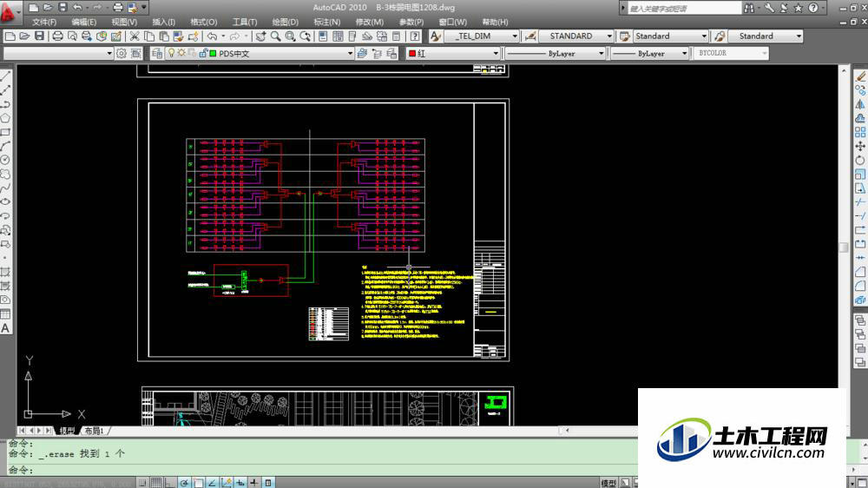The width and height of the screenshot is (868, 488).
Task: Click Publish icon in standard toolbar
Action: coord(87,36)
